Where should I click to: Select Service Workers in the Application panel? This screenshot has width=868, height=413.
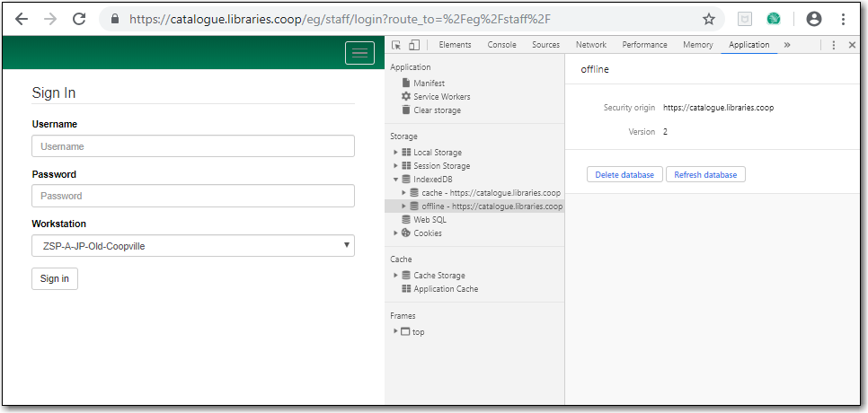(441, 97)
